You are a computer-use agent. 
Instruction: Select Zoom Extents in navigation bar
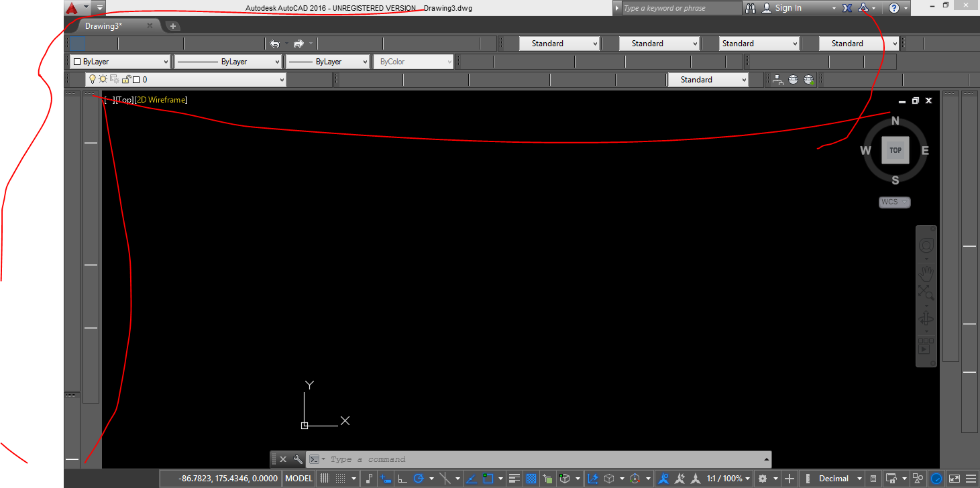click(x=926, y=292)
